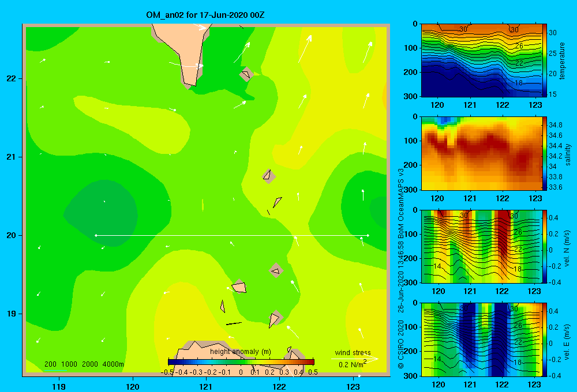Click the salinity panel color bar
Screen dimensions: 577x392
pos(545,153)
